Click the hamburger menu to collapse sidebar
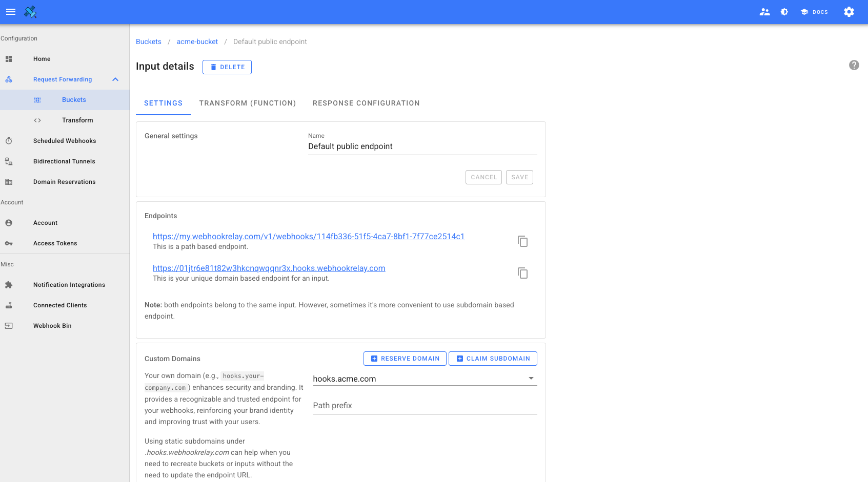 (x=11, y=12)
